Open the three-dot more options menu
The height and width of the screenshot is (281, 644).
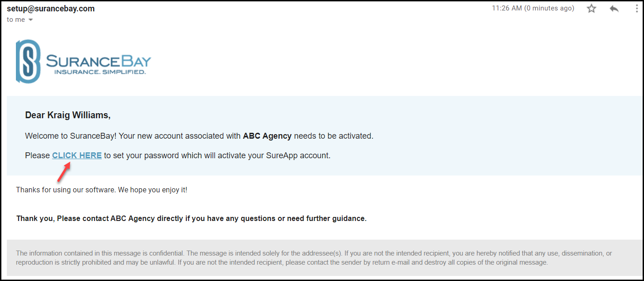pos(637,9)
